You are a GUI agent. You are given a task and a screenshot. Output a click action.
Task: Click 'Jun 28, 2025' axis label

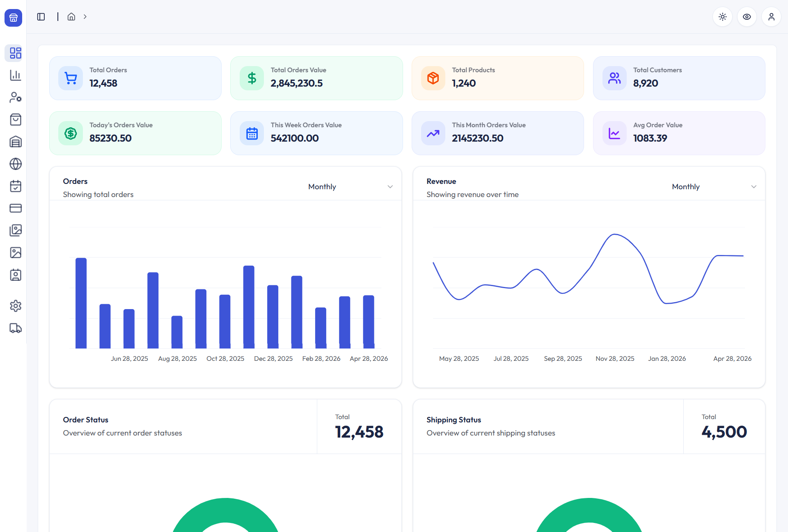pos(129,359)
